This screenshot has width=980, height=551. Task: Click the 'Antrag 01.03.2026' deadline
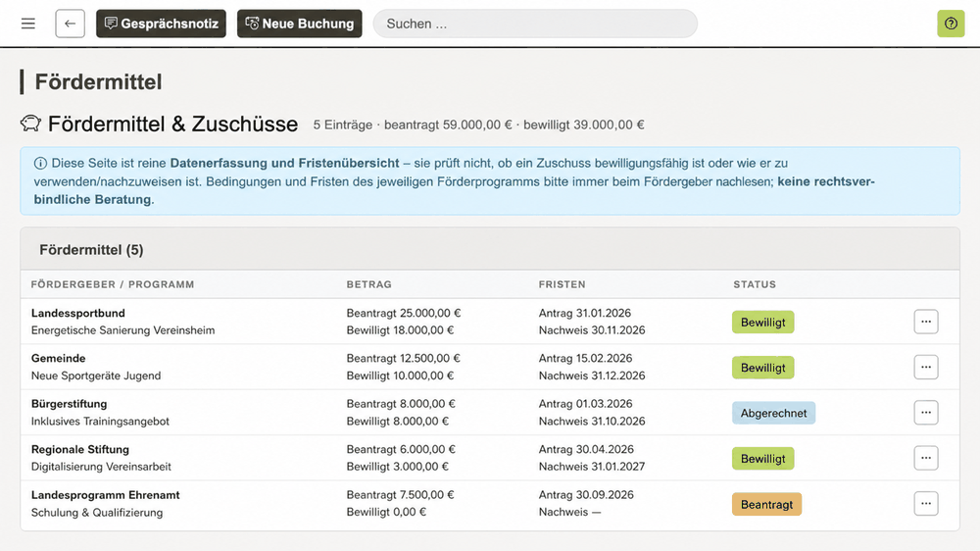[586, 404]
